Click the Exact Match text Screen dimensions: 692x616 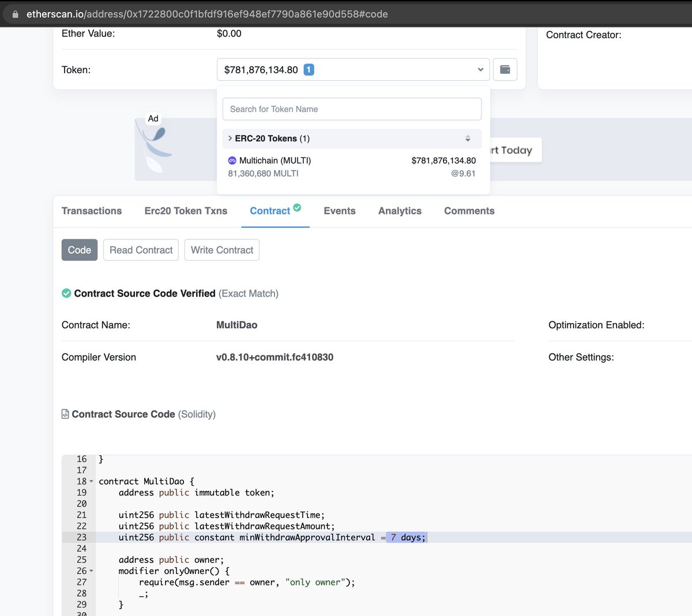pos(249,294)
